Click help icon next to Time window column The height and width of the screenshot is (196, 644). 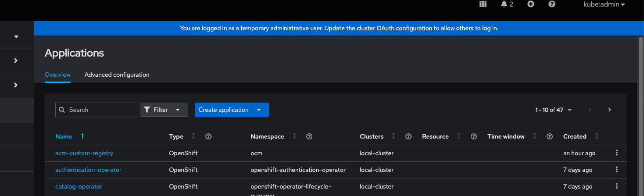550,136
